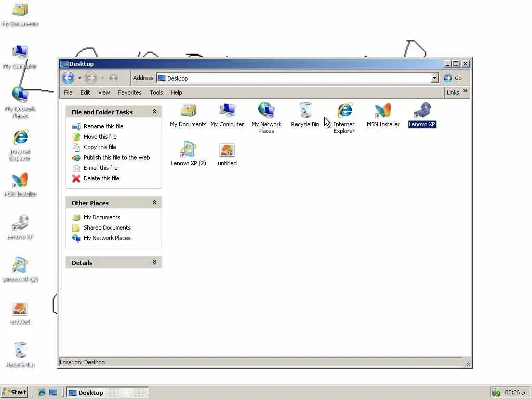Viewport: 532px width, 399px height.
Task: Select Recycle Bin icon in Desktop window
Action: click(305, 115)
